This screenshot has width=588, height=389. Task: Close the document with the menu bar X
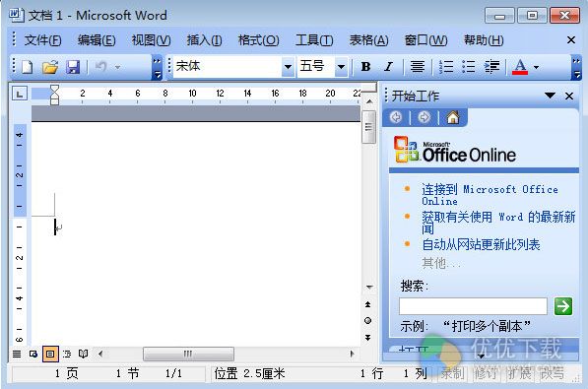click(571, 39)
